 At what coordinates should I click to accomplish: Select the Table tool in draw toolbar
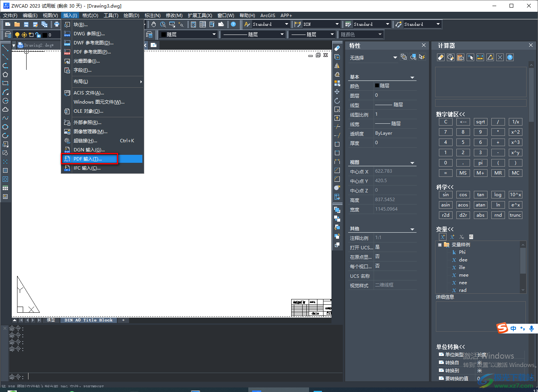(5, 188)
